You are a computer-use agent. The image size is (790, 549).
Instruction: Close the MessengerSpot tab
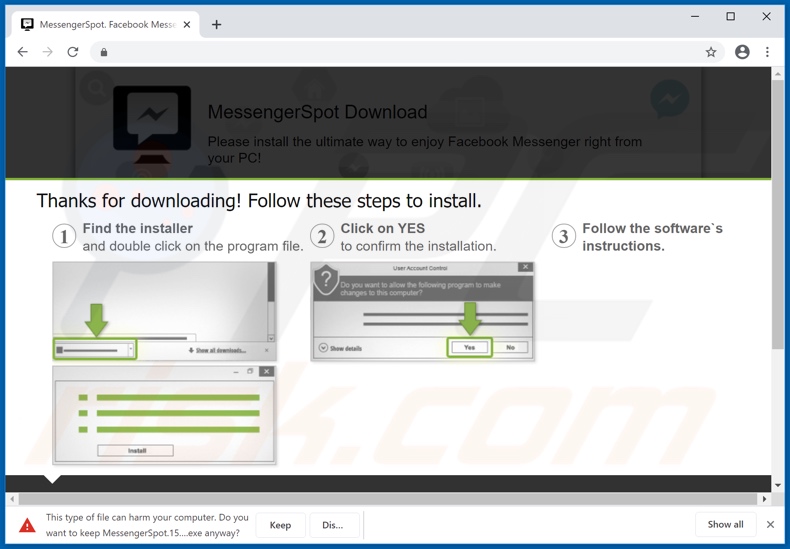[x=186, y=25]
